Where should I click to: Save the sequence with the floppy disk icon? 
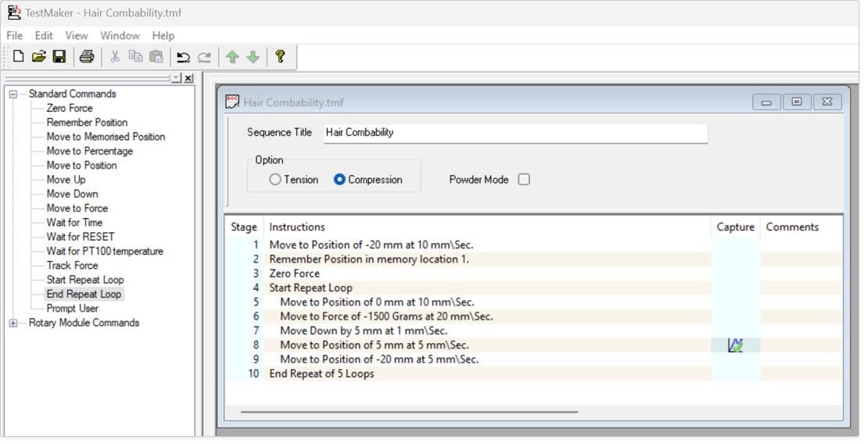(x=59, y=56)
